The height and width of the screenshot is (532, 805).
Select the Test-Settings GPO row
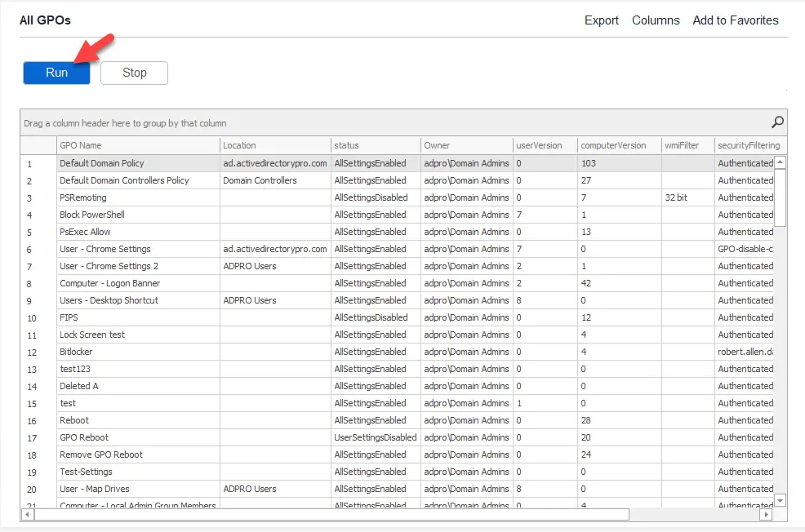click(x=397, y=472)
